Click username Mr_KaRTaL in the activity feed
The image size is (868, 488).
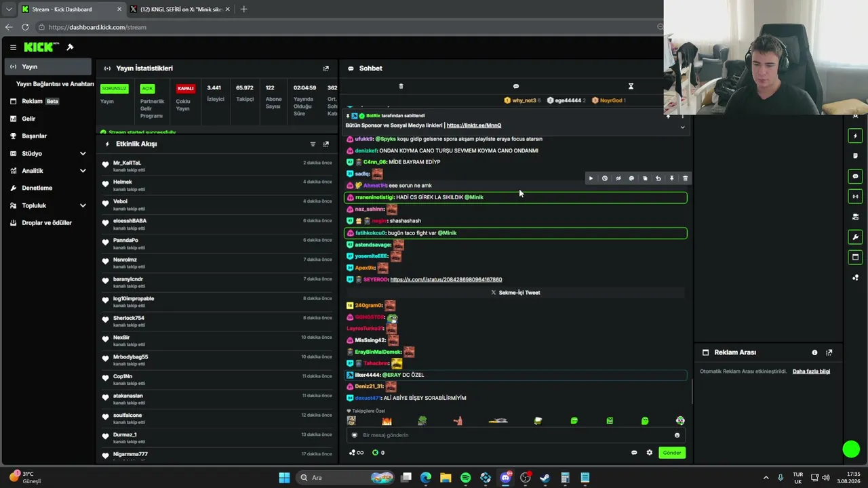(x=127, y=163)
